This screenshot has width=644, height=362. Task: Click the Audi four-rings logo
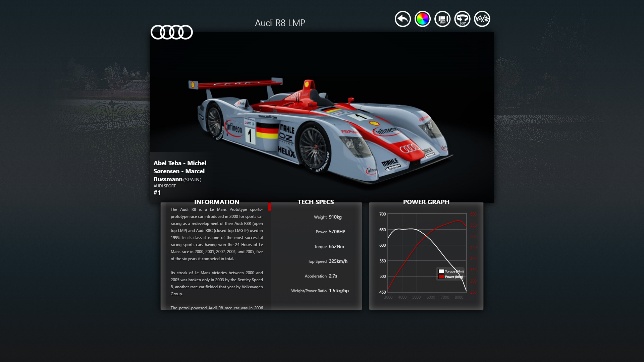171,32
